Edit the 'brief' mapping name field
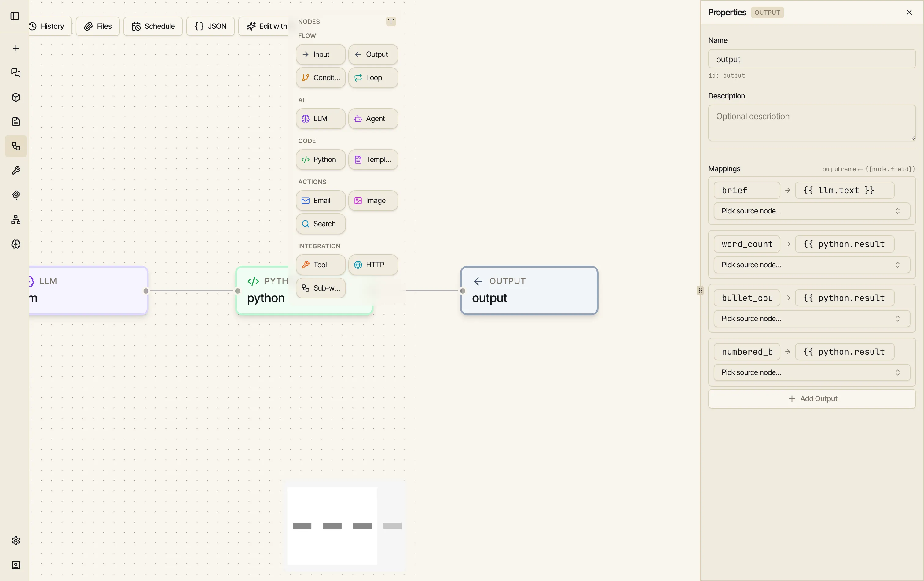This screenshot has width=924, height=581. pyautogui.click(x=747, y=191)
